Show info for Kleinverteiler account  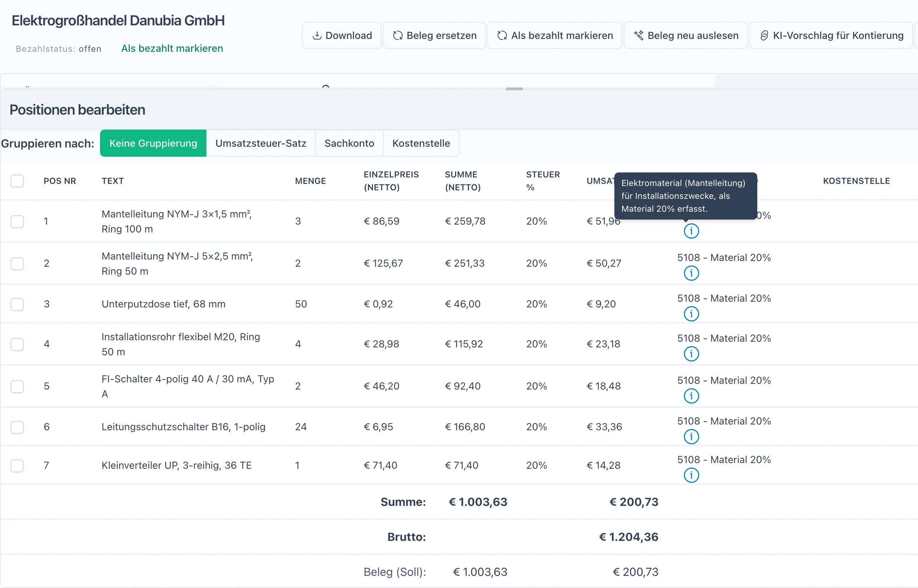tap(691, 476)
